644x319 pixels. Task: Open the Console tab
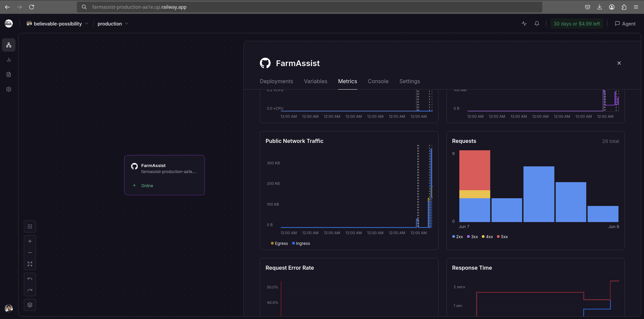[x=378, y=81]
